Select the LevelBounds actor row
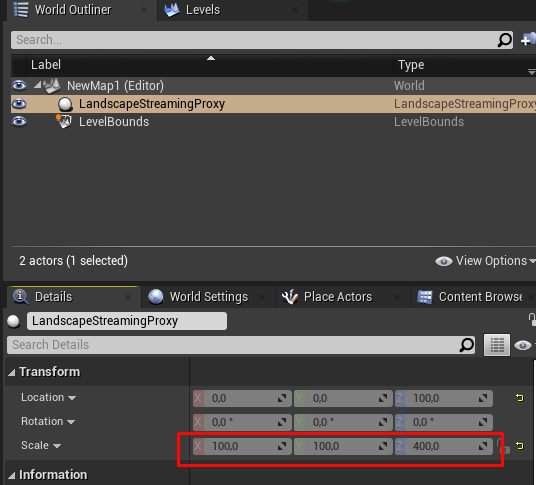 273,122
